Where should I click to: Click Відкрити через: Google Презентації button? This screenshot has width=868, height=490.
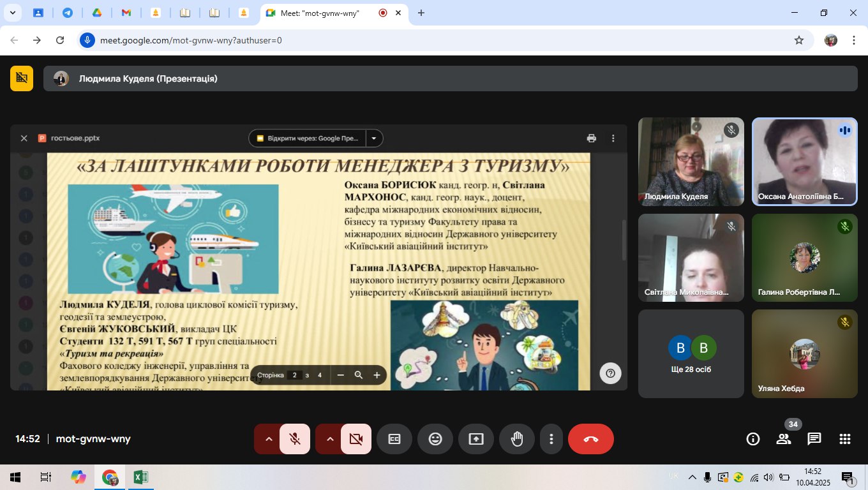(x=308, y=138)
